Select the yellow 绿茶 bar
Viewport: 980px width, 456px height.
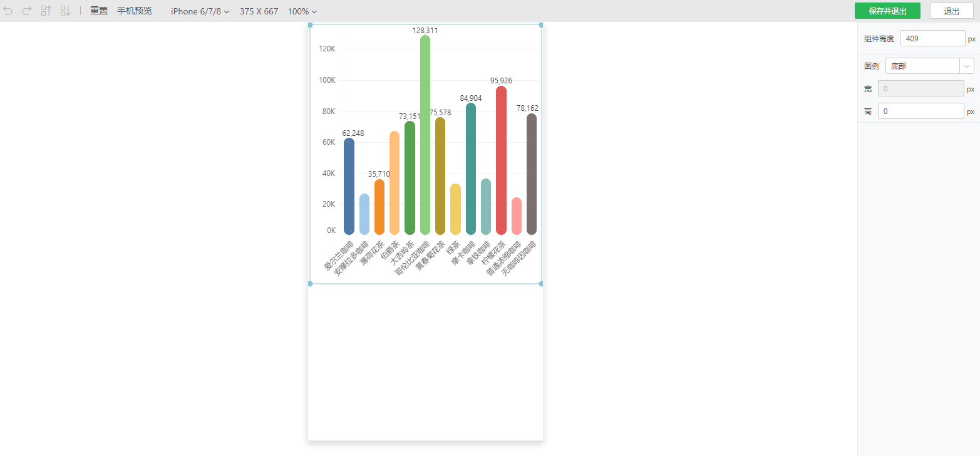tap(455, 209)
